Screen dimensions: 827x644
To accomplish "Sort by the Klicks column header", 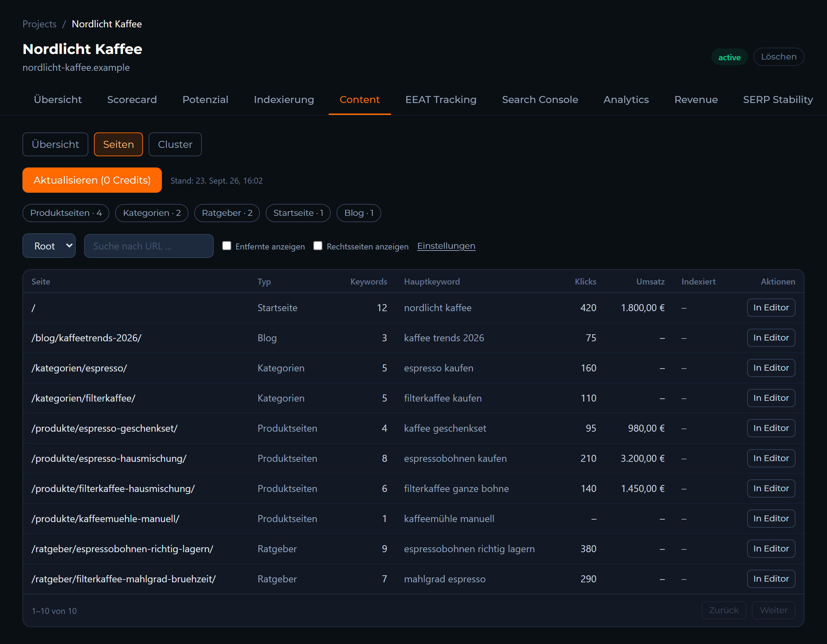I will [586, 282].
